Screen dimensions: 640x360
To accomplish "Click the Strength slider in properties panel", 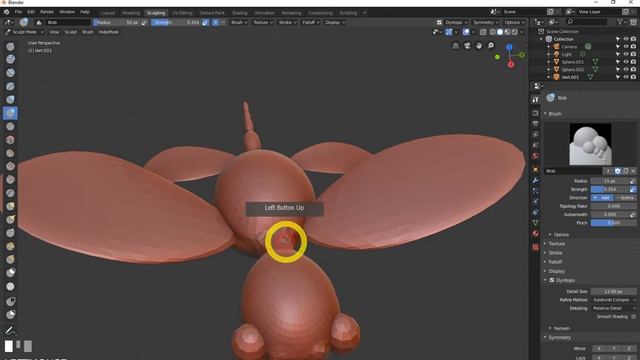I will click(610, 189).
